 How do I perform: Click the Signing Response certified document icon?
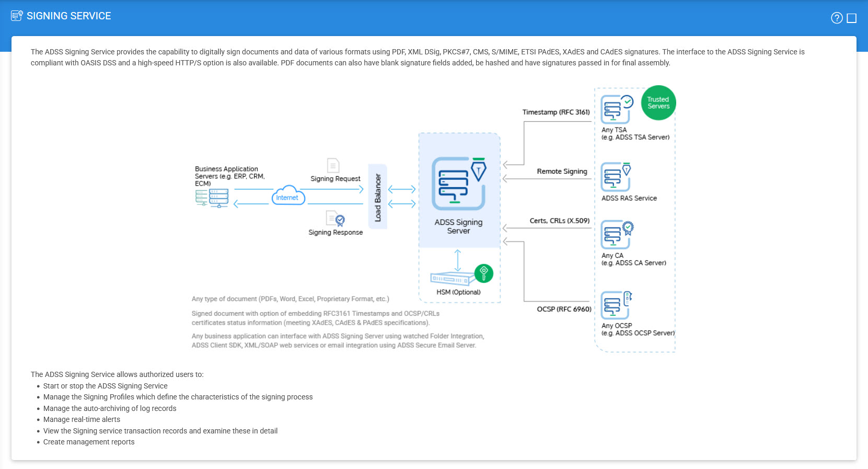pyautogui.click(x=335, y=219)
